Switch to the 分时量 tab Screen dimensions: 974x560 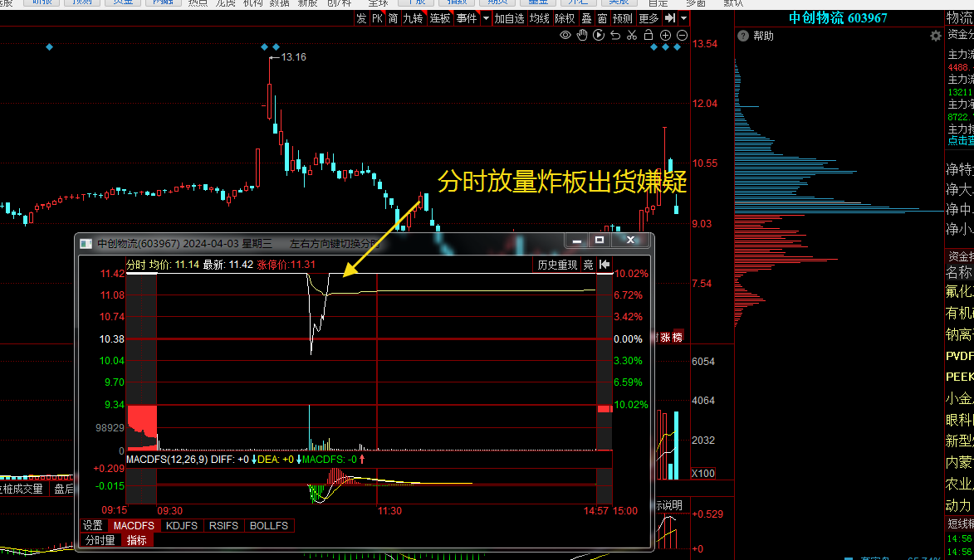(x=100, y=540)
